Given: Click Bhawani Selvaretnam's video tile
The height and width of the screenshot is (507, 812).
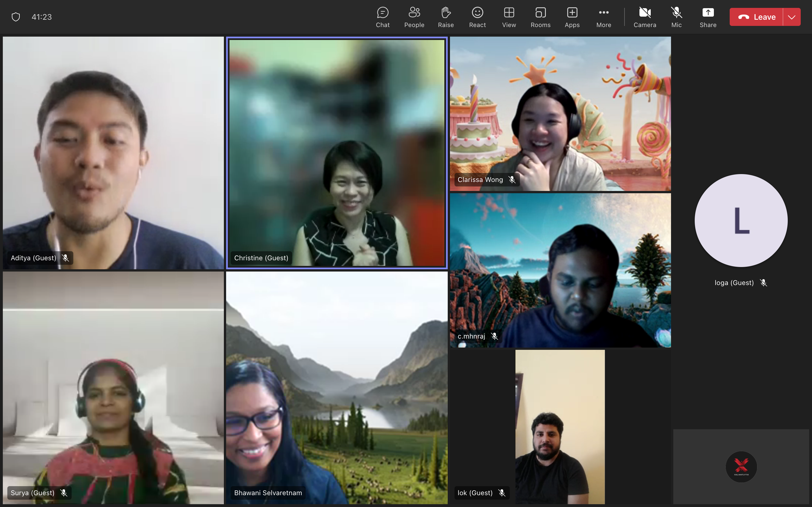Looking at the screenshot, I should [337, 388].
